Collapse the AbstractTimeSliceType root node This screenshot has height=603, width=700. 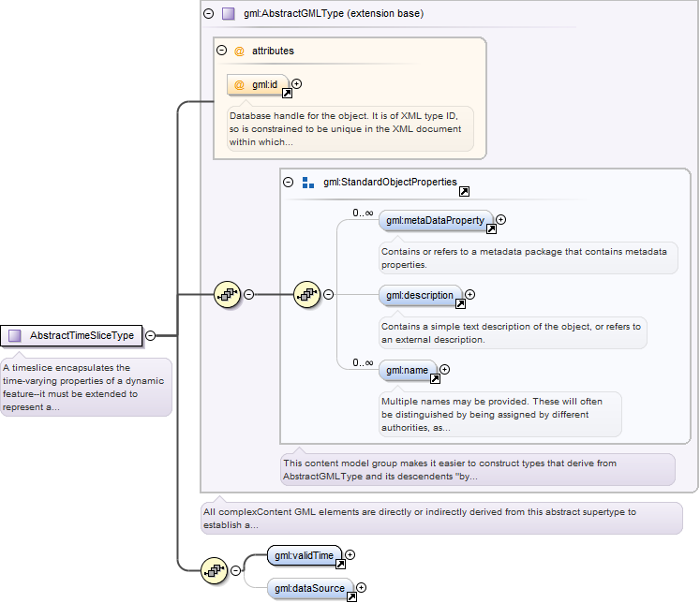[151, 335]
